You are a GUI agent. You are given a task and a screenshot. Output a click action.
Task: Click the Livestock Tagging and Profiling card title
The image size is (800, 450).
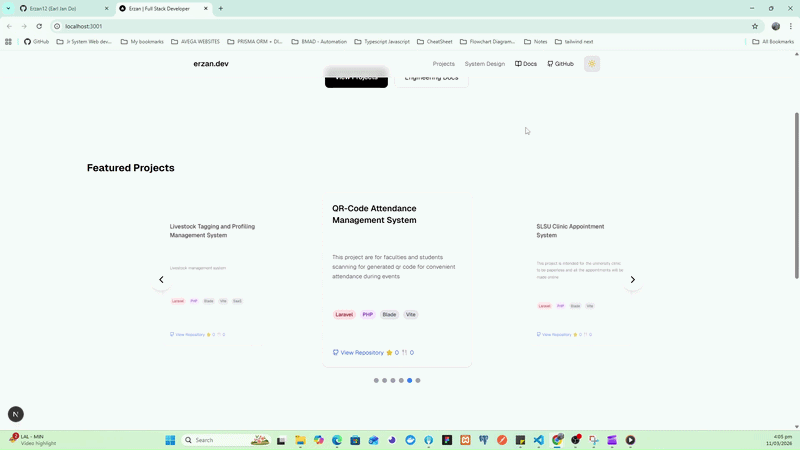click(212, 231)
